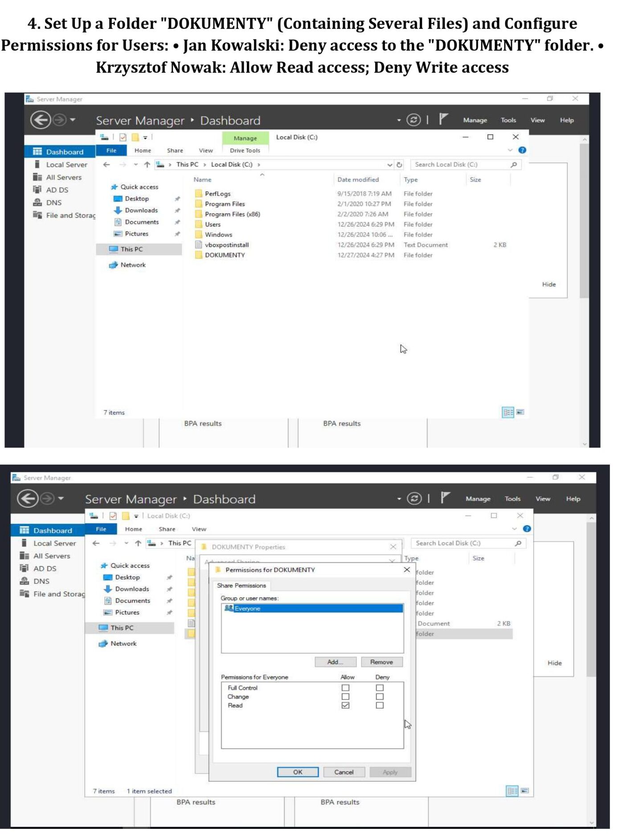Select All Servers in lower Server Manager sidebar
The width and height of the screenshot is (618, 840).
[52, 556]
